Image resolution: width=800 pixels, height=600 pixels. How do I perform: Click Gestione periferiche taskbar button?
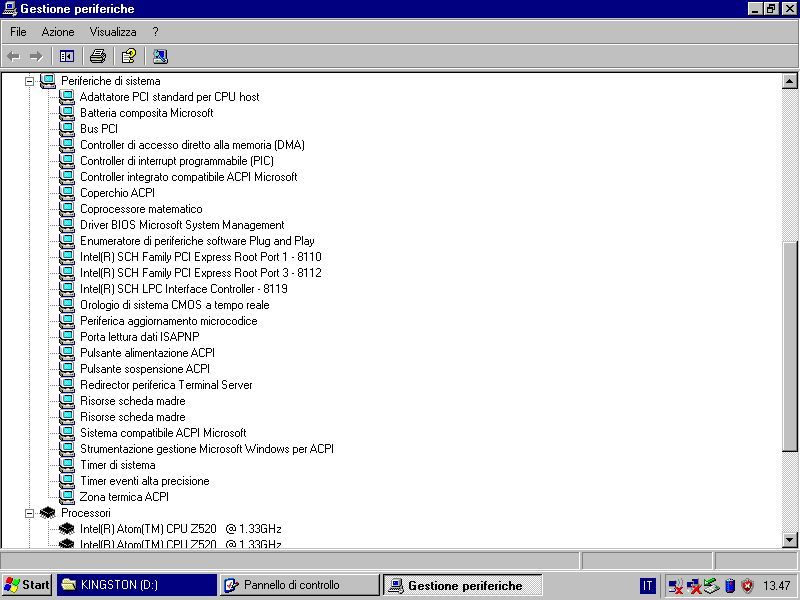click(x=463, y=585)
